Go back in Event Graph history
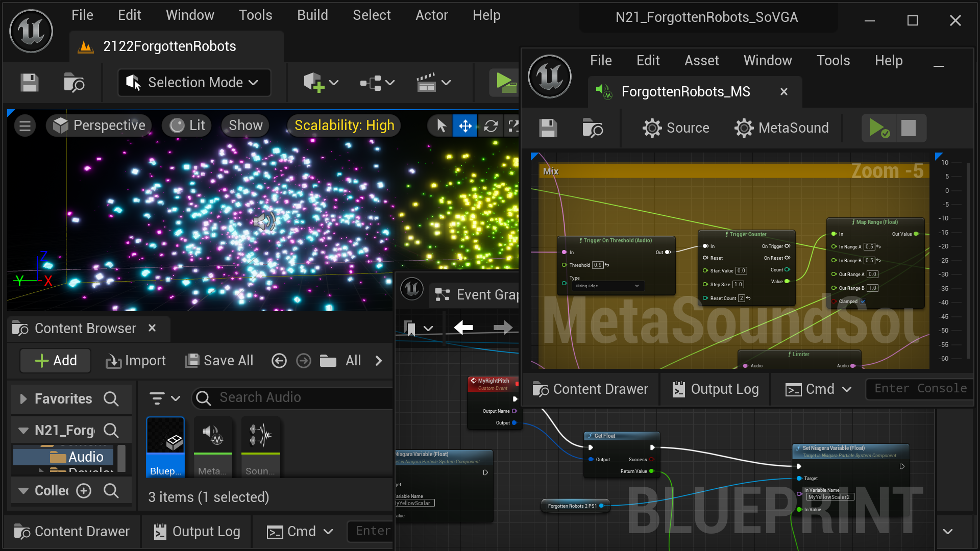980x551 pixels. click(463, 328)
